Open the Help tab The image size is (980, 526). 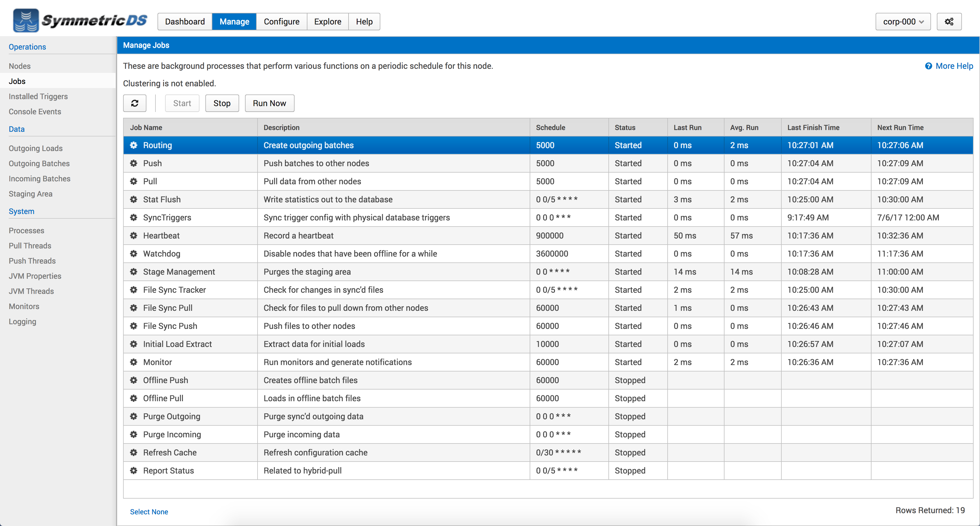pyautogui.click(x=364, y=22)
